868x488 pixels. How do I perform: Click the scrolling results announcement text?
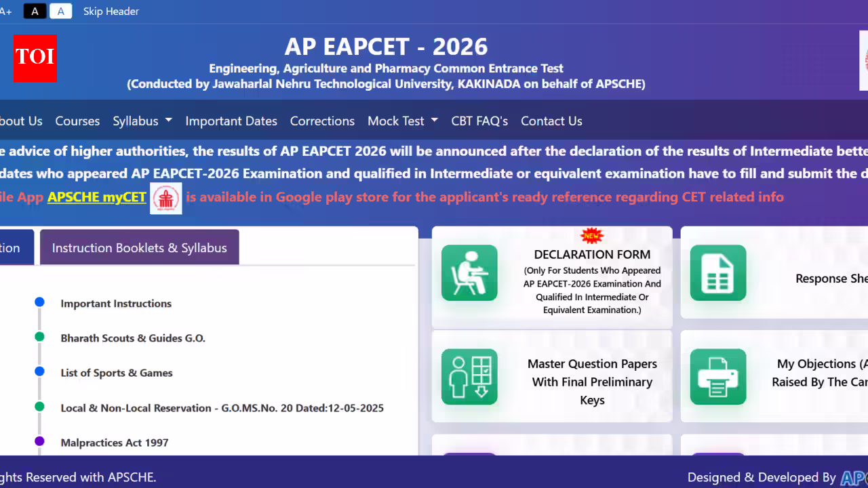(x=434, y=150)
